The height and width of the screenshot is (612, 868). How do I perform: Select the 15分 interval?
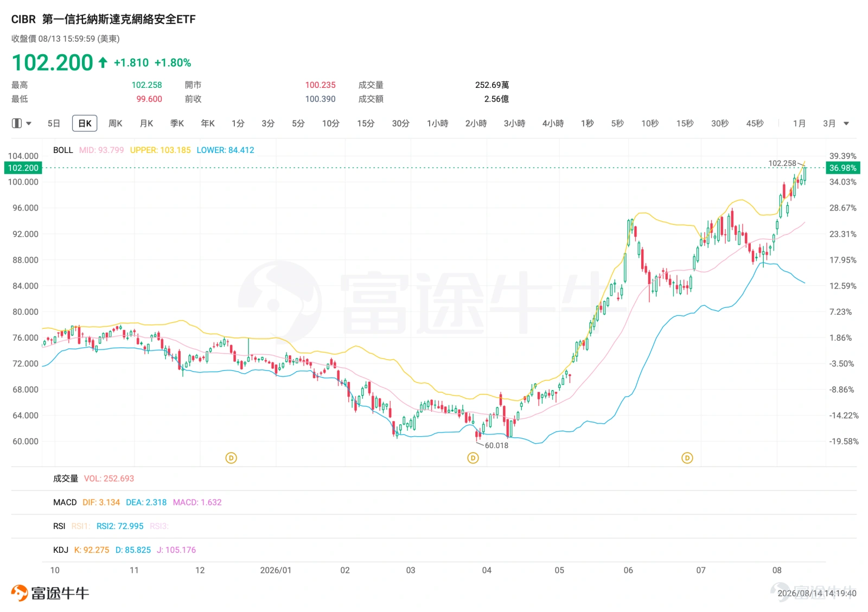[x=366, y=124]
